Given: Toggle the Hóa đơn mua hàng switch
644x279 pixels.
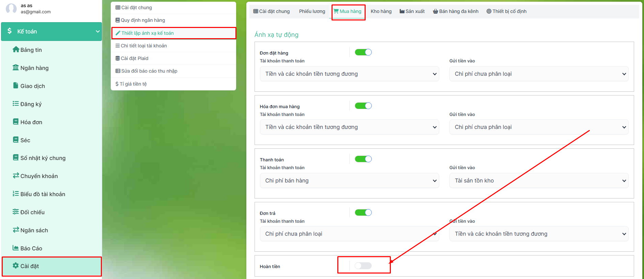Looking at the screenshot, I should [363, 106].
